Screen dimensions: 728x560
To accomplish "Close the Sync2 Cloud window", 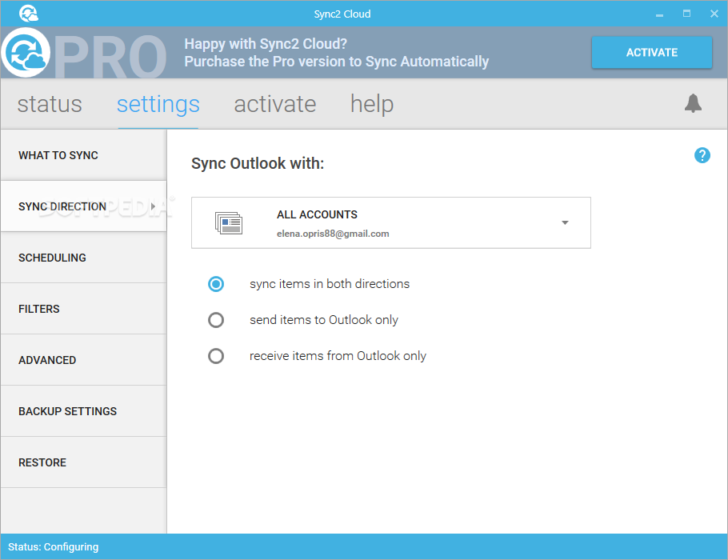I will click(714, 14).
